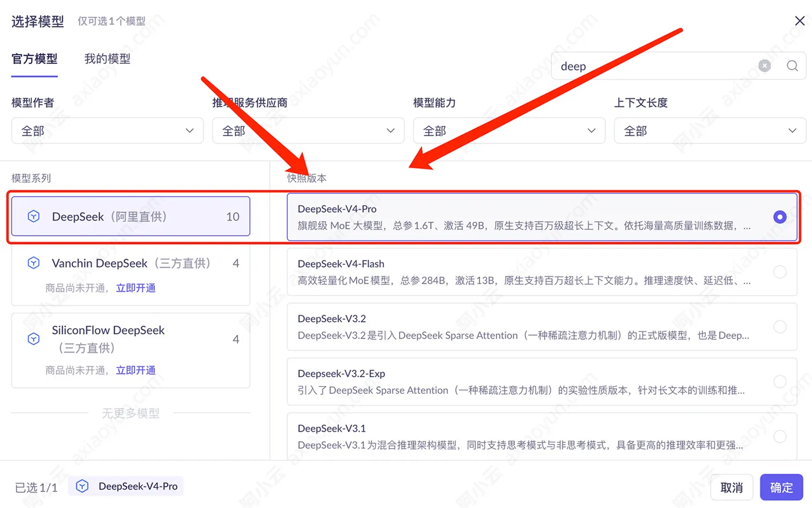The width and height of the screenshot is (812, 508).
Task: Select the DeepSeek-V4-Flash radio button
Action: (x=780, y=271)
